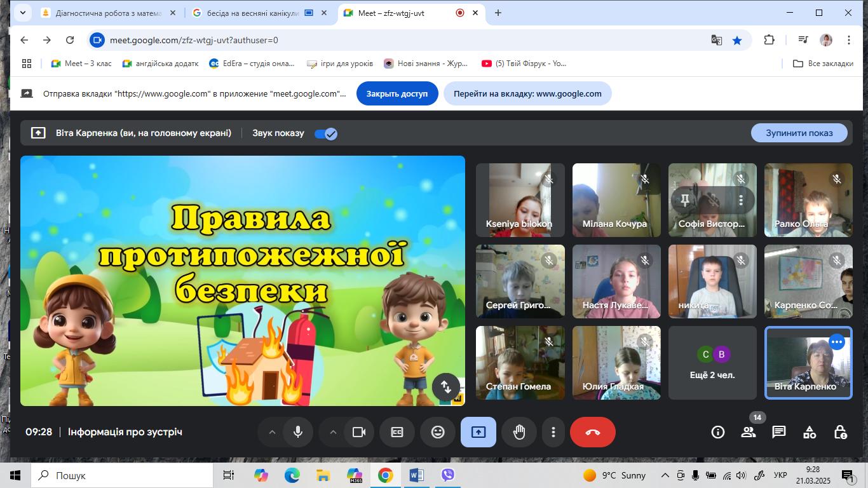This screenshot has height=488, width=868.
Task: Open media controls icon in Chrome
Action: (803, 40)
